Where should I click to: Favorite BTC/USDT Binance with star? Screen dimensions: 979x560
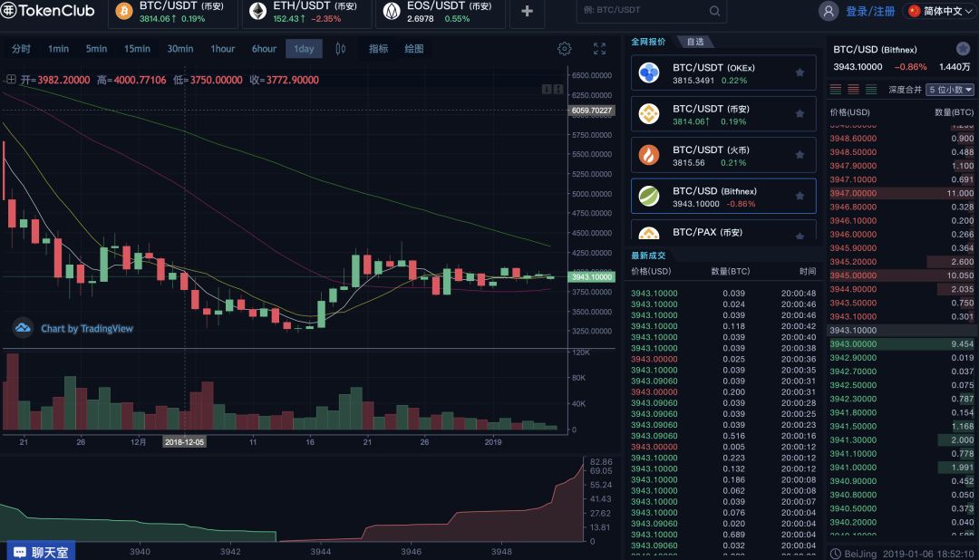tap(800, 113)
